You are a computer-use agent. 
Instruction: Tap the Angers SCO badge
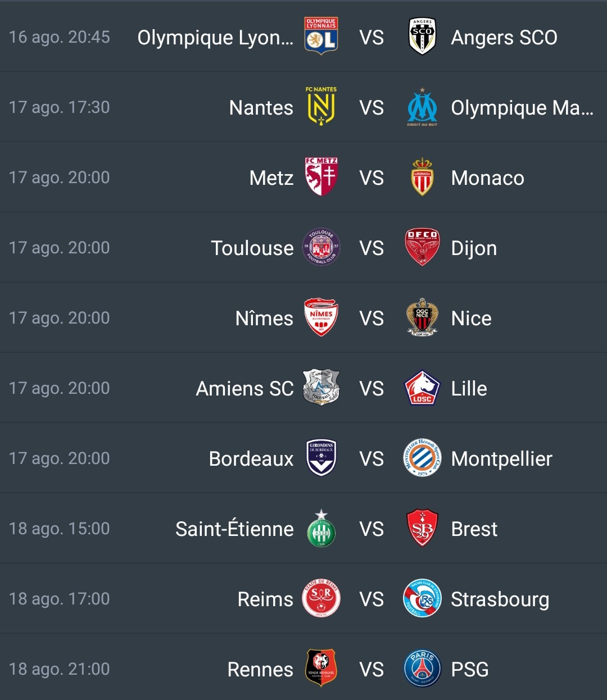coord(422,37)
